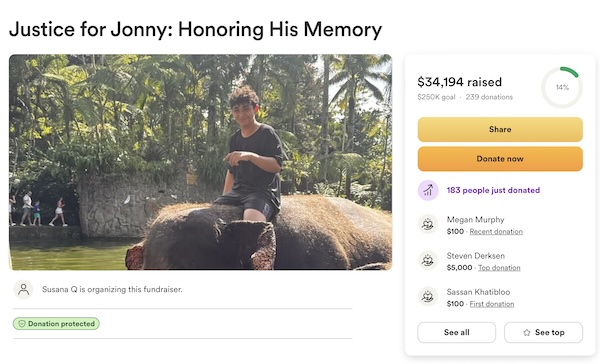Screen dimensions: 600x364
Task: Click the purple trending chart icon
Action: click(428, 190)
